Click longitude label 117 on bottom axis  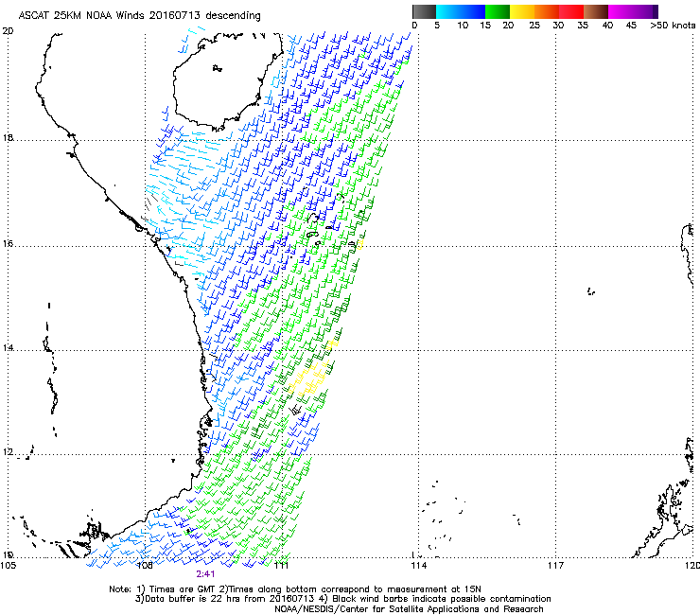[x=556, y=566]
